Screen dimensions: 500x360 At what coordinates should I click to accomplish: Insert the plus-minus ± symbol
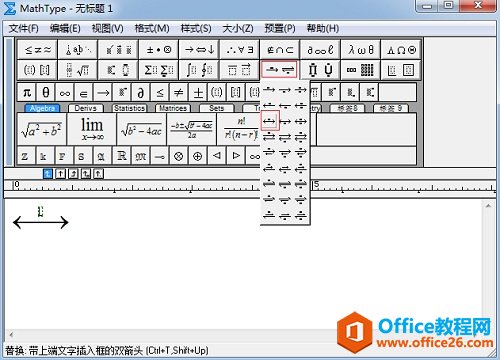pos(198,92)
